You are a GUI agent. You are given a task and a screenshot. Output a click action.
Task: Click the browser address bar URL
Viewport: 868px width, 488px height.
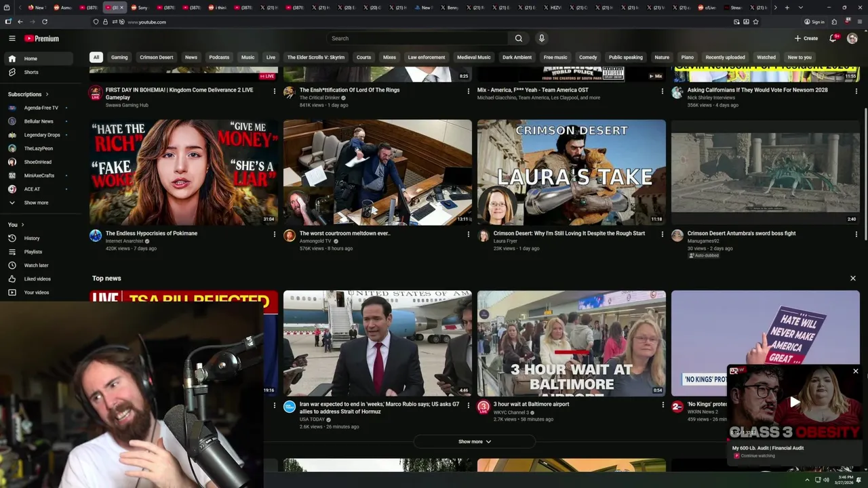pyautogui.click(x=146, y=22)
